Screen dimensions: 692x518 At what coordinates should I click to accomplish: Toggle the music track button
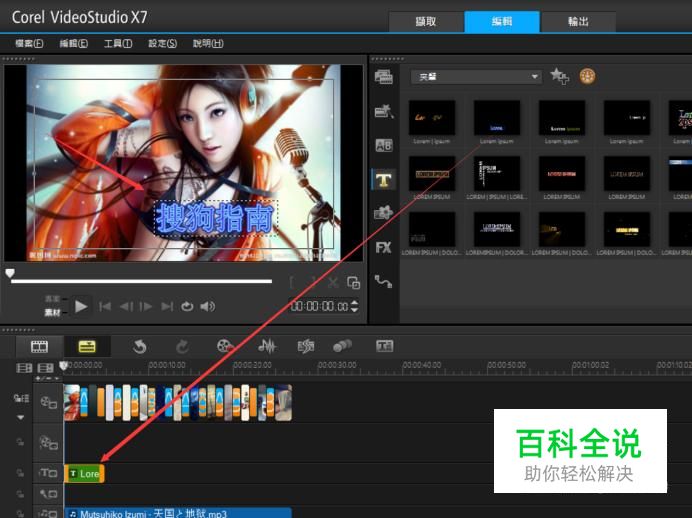[x=48, y=514]
